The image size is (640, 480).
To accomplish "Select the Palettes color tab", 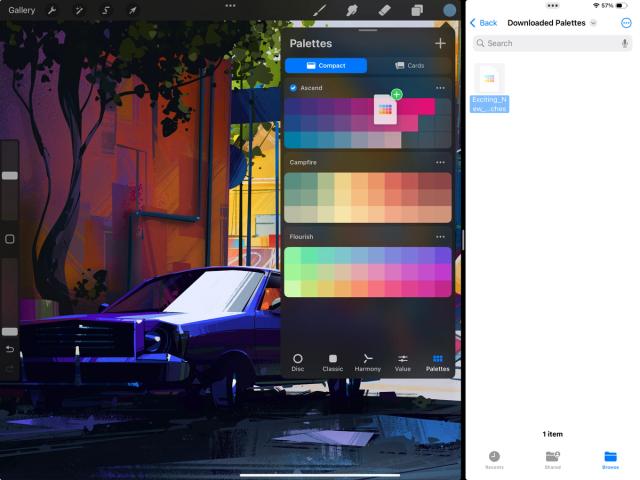I will [438, 362].
